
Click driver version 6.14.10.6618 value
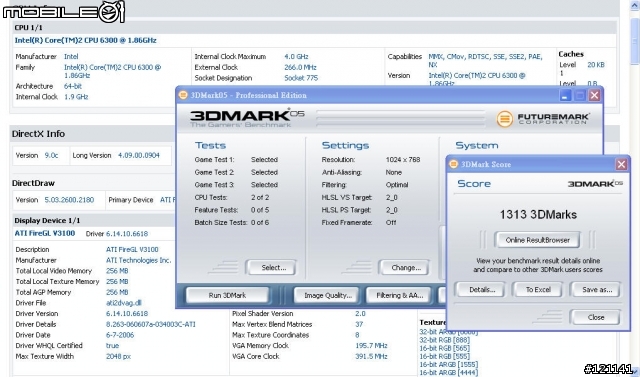(127, 314)
